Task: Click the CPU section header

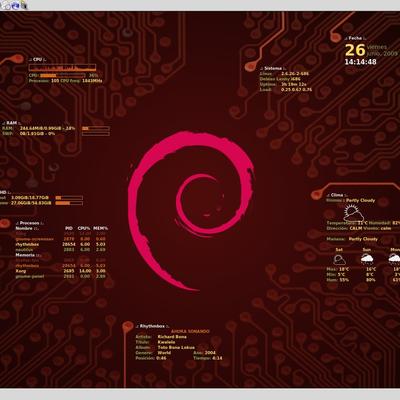Action: pos(38,59)
